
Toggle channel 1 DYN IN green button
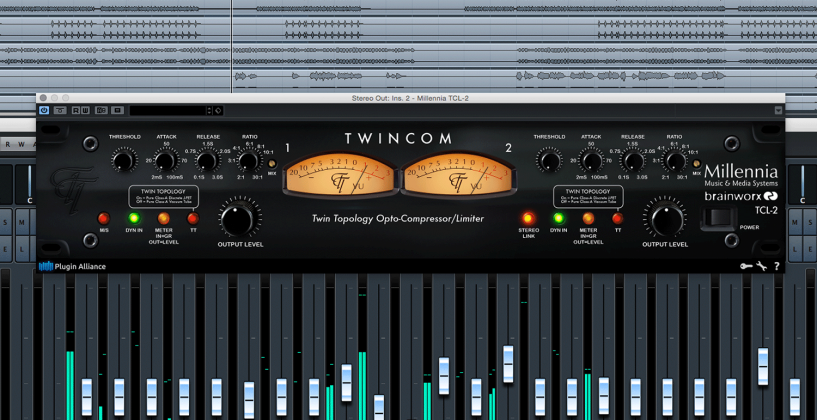click(x=132, y=218)
